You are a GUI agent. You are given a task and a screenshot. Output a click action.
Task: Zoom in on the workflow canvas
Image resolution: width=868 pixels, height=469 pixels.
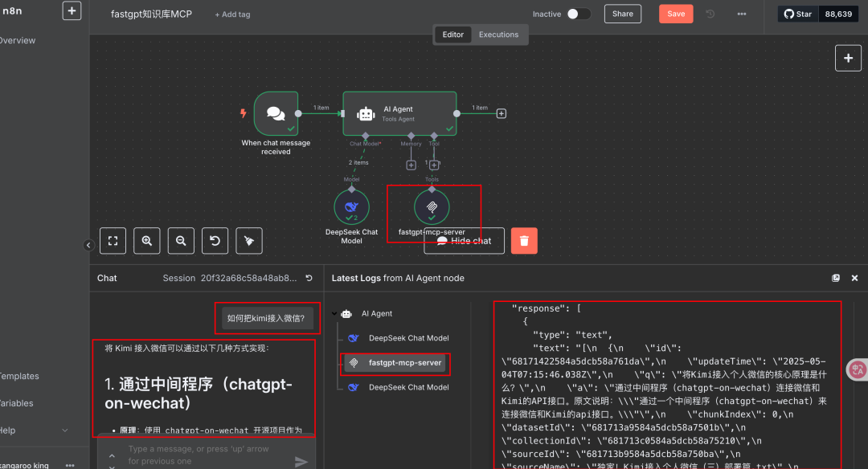(147, 241)
